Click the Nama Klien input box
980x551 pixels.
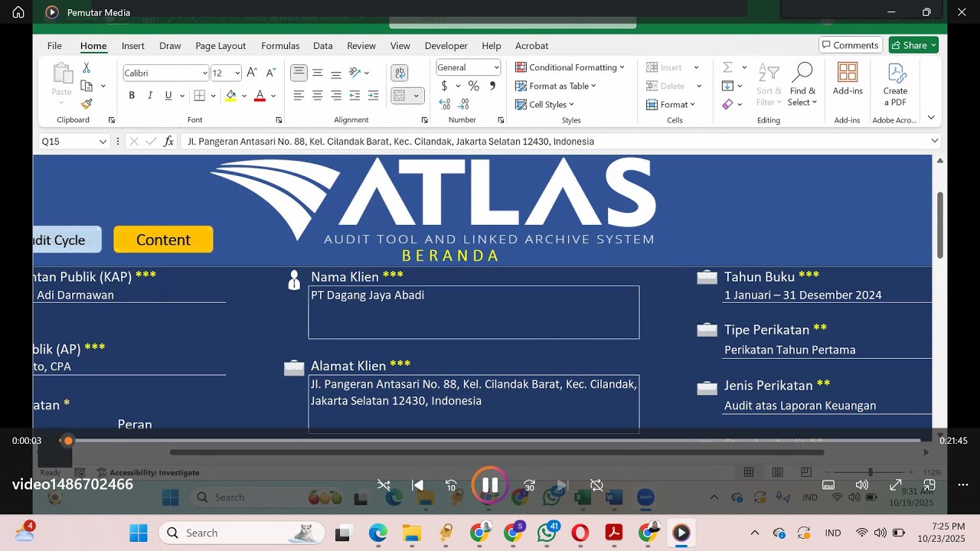tap(474, 312)
